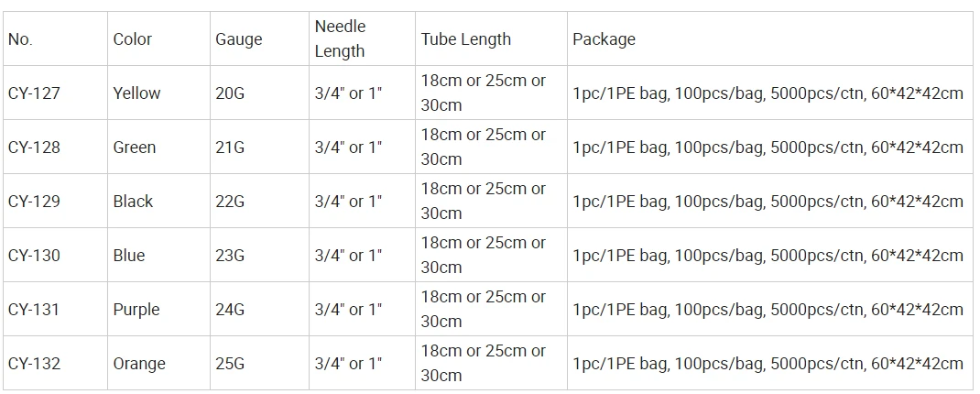980x394 pixels.
Task: Select the 25G gauge cell
Action: [259, 364]
